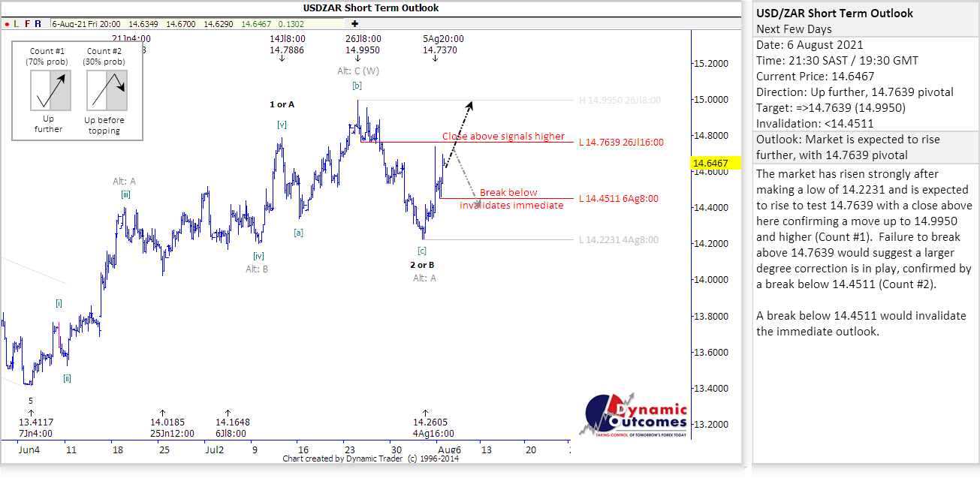Click the chart title 'USDZAR Short Term Outlook'
The width and height of the screenshot is (980, 478).
(x=371, y=8)
